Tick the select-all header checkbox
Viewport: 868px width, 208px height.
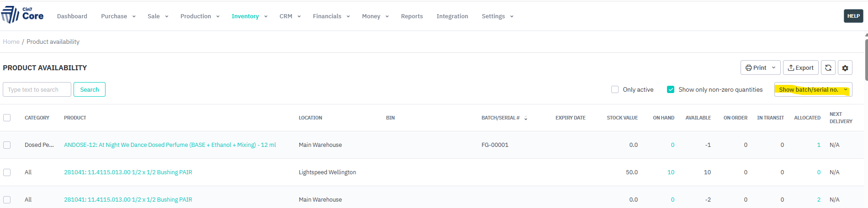click(x=7, y=118)
